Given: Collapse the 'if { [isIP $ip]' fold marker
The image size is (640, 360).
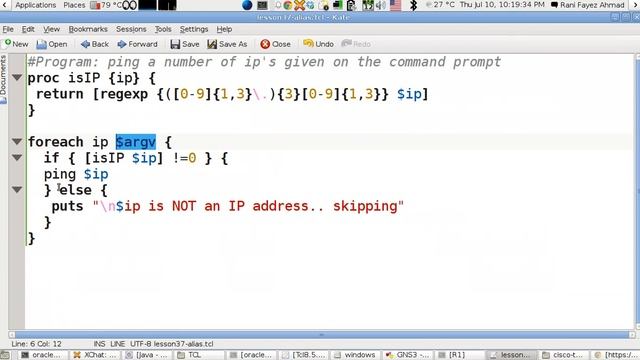Looking at the screenshot, I should point(17,158).
